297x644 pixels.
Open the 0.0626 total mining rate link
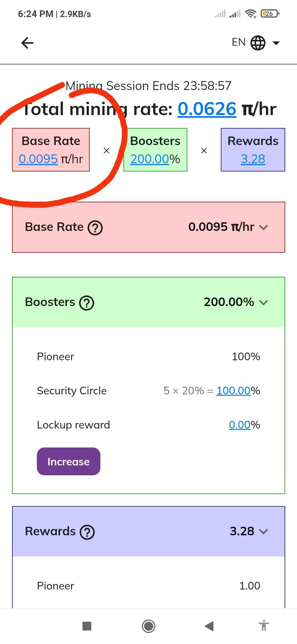click(x=207, y=109)
